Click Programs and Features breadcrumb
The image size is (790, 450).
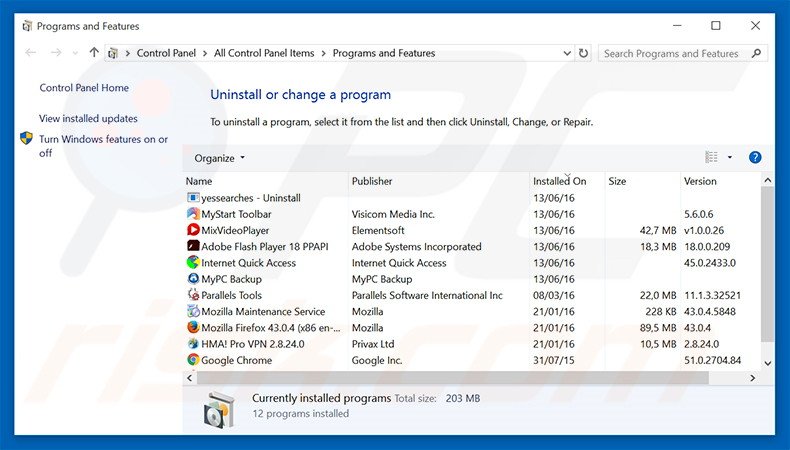[x=384, y=53]
